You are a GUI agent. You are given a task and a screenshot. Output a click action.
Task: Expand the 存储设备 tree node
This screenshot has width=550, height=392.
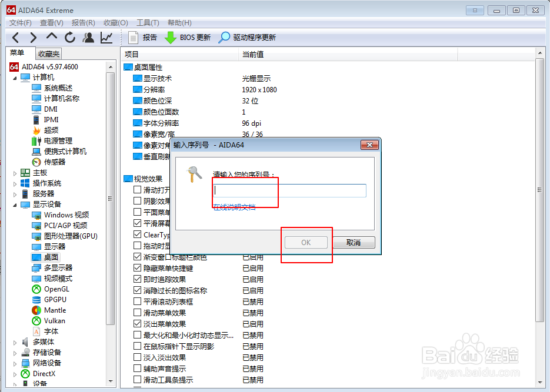tap(15, 353)
